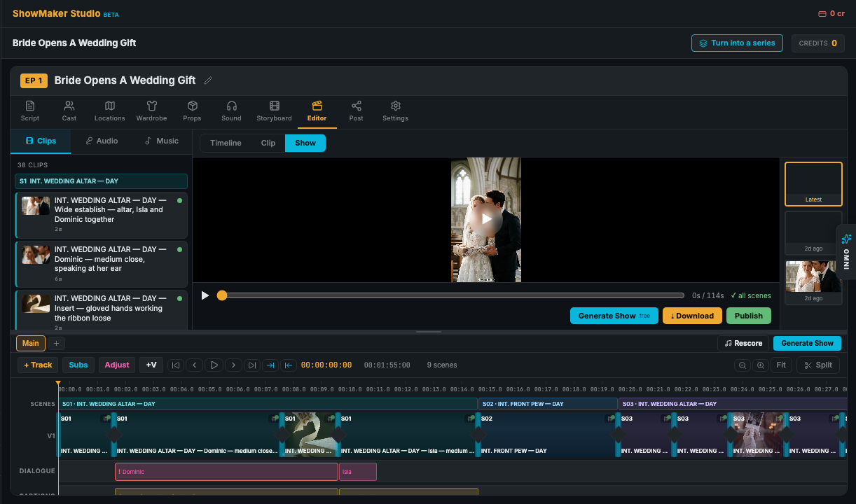This screenshot has height=504, width=856.
Task: Fit the timeline to view
Action: (781, 365)
